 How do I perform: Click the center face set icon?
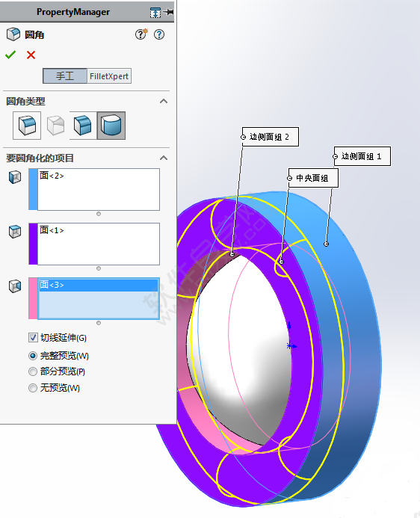(15, 232)
